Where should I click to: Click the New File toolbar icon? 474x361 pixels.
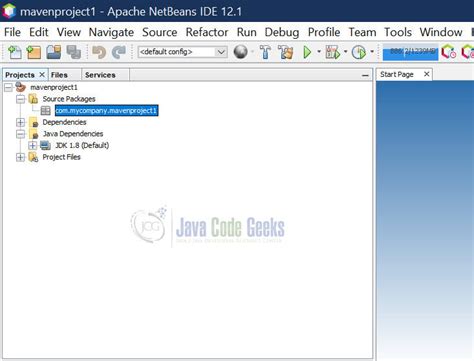pos(15,52)
